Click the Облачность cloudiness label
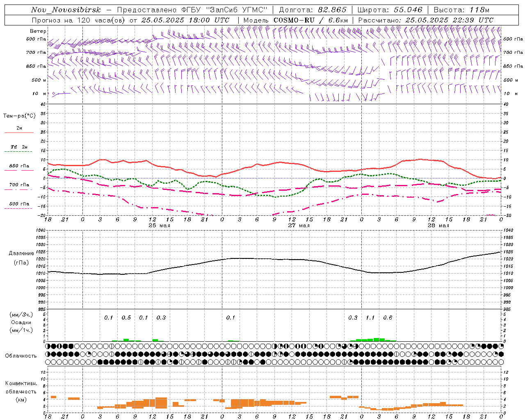Screen dimensions: 525x420 click(x=21, y=356)
